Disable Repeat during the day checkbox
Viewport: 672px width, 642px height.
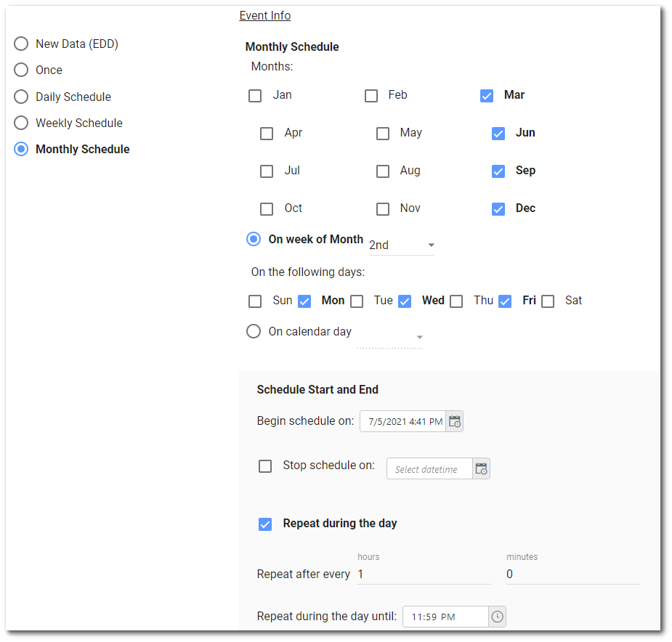point(265,524)
